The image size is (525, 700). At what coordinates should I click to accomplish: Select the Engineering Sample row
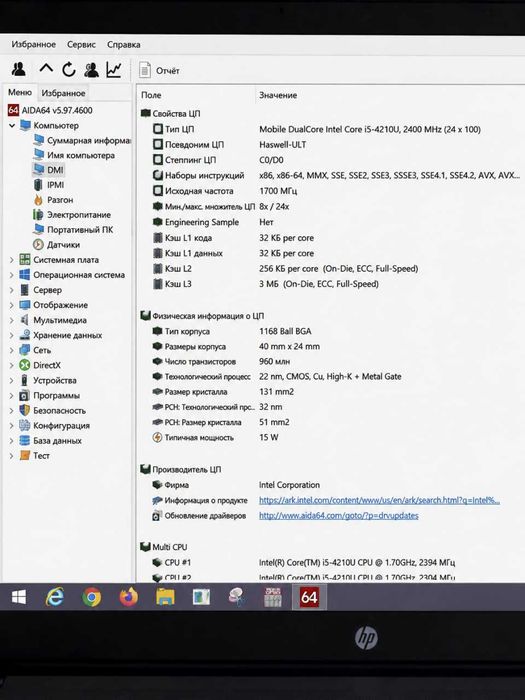click(x=213, y=222)
